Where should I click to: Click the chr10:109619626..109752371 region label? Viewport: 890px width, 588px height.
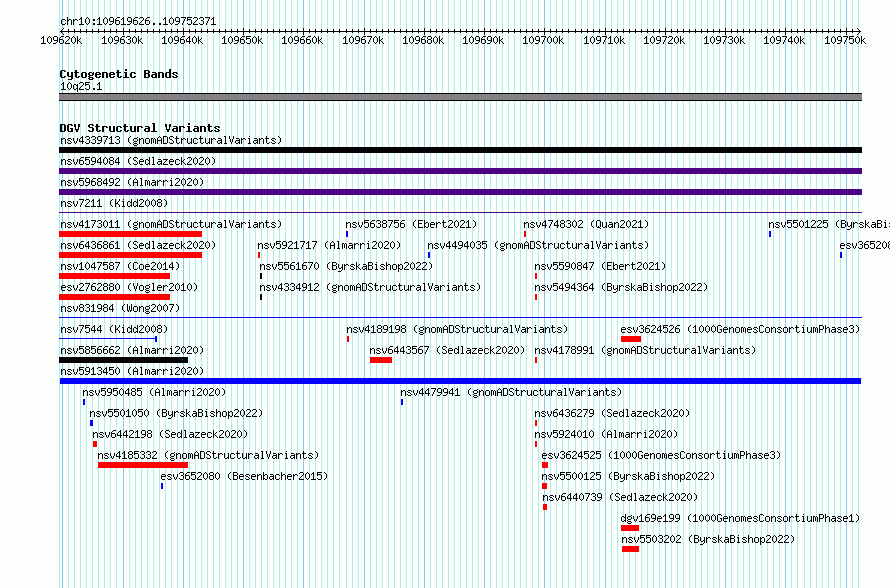(138, 22)
